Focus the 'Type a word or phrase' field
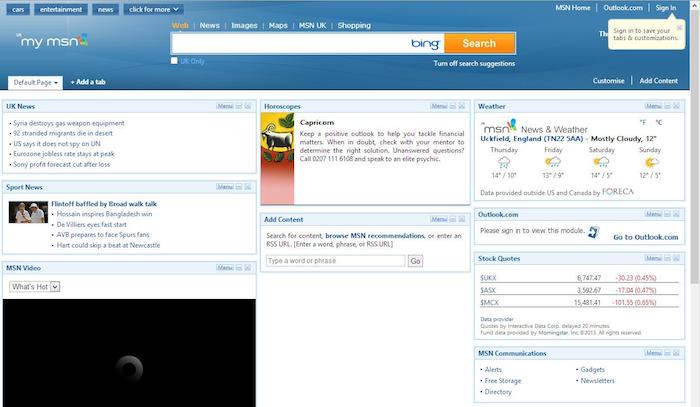This screenshot has height=407, width=700. [335, 260]
